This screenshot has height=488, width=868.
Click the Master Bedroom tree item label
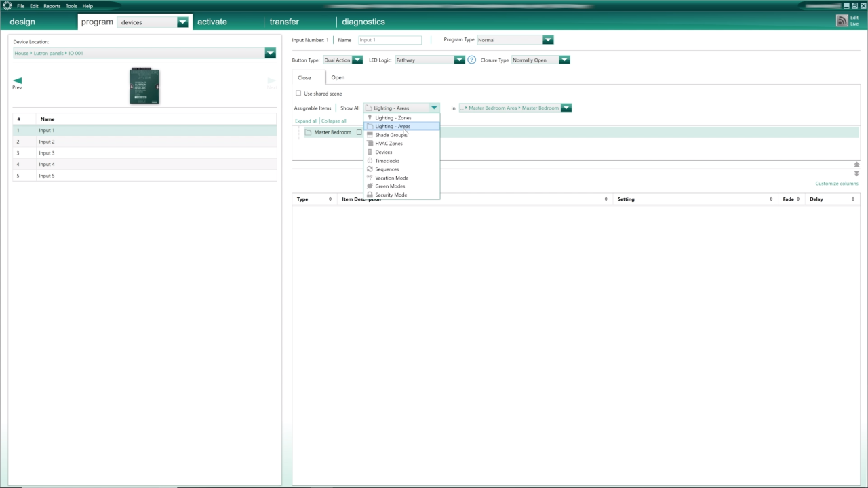332,132
